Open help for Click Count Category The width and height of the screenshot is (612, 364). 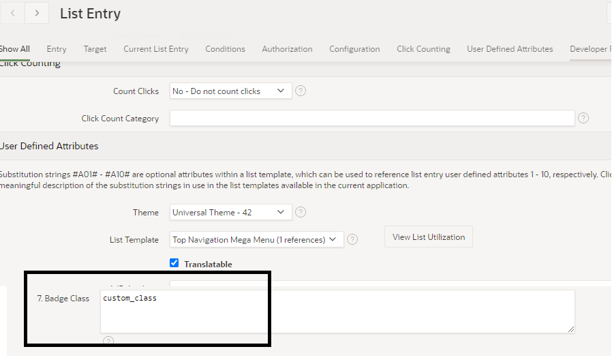pos(583,118)
